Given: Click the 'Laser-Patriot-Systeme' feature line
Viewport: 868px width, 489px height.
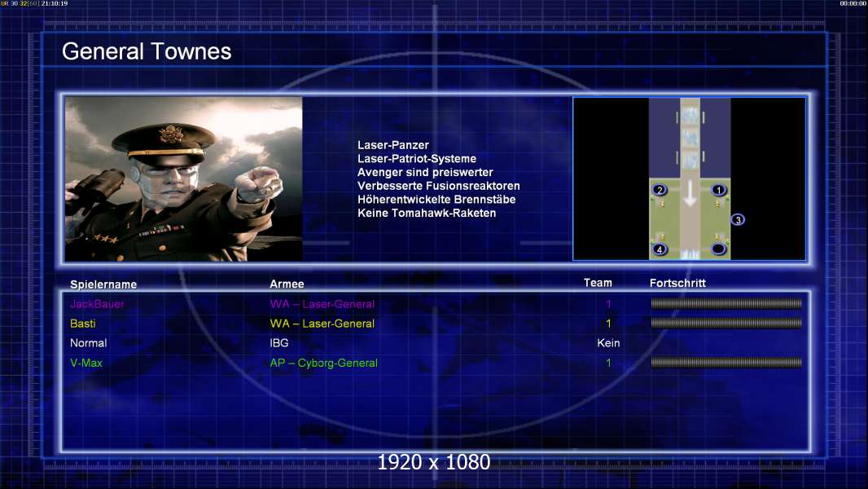Looking at the screenshot, I should (x=417, y=158).
